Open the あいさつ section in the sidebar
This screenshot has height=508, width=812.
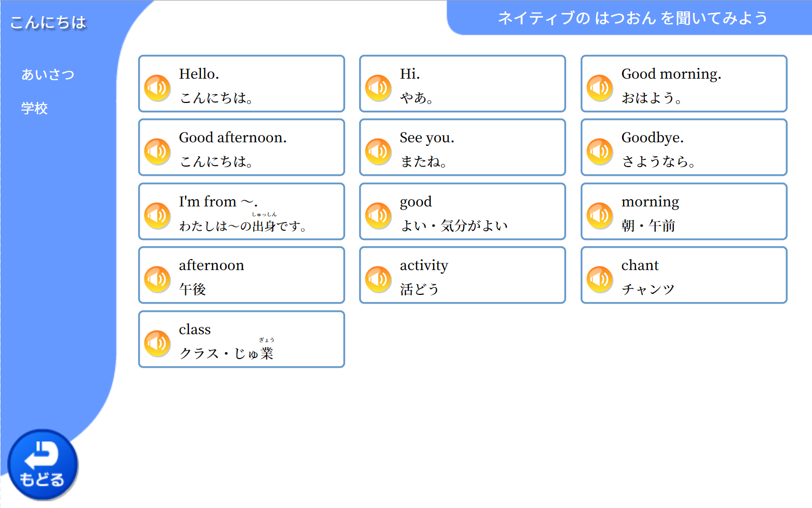click(48, 75)
